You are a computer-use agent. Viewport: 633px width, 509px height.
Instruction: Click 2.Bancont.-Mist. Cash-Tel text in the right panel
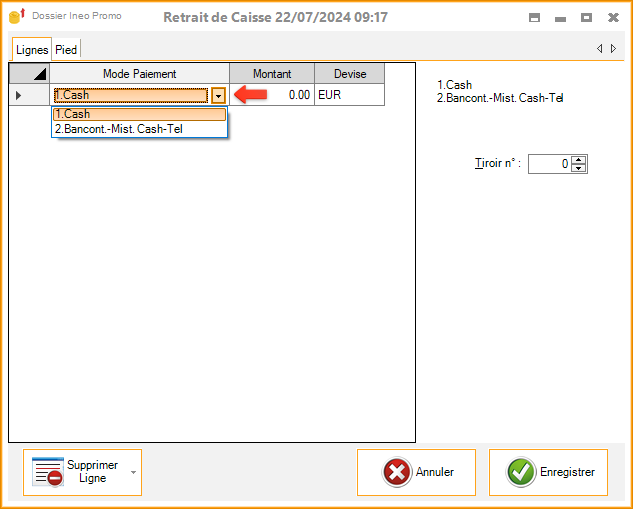(x=500, y=98)
